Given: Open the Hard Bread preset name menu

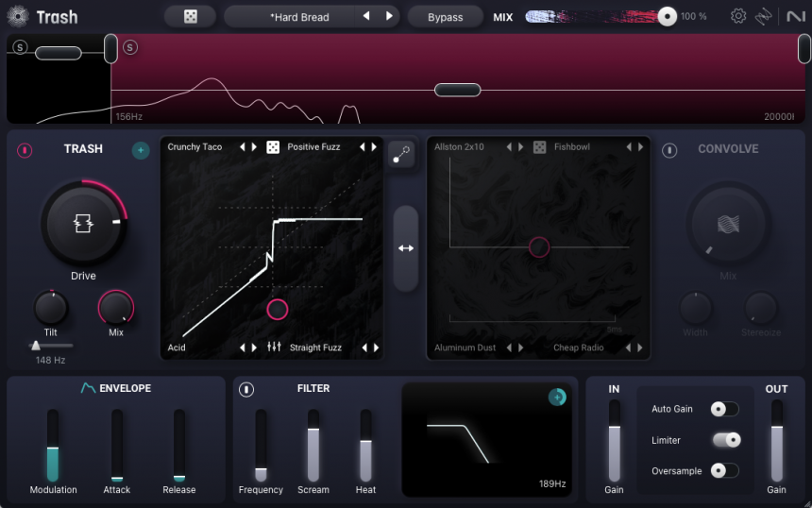Looking at the screenshot, I should [300, 17].
